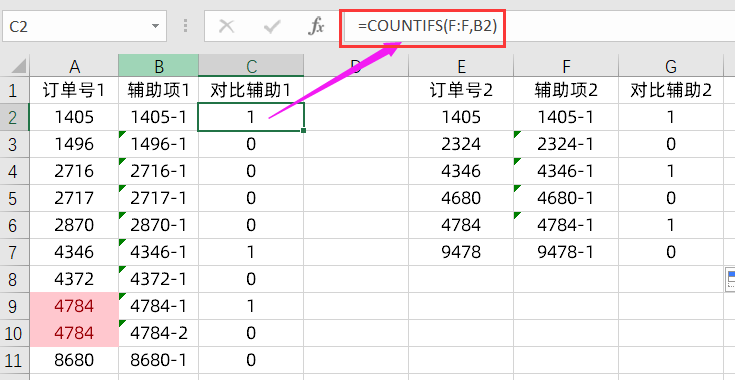
Task: Click the cell 对比辅助1
Action: point(251,90)
